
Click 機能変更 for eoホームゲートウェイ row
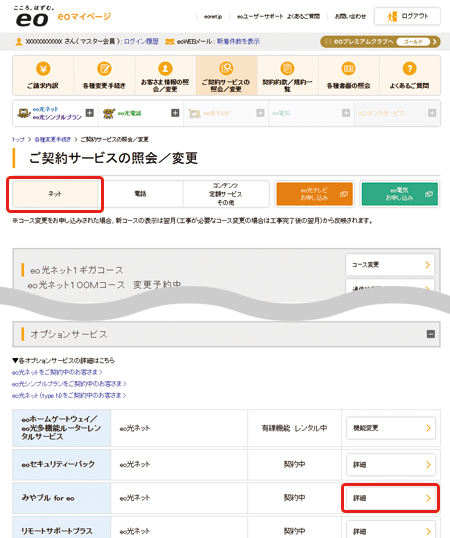(x=391, y=428)
